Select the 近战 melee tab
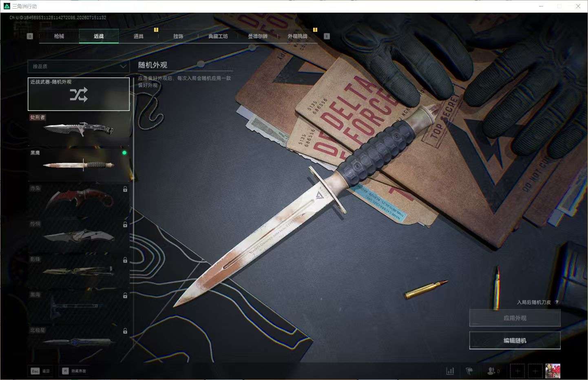 99,36
